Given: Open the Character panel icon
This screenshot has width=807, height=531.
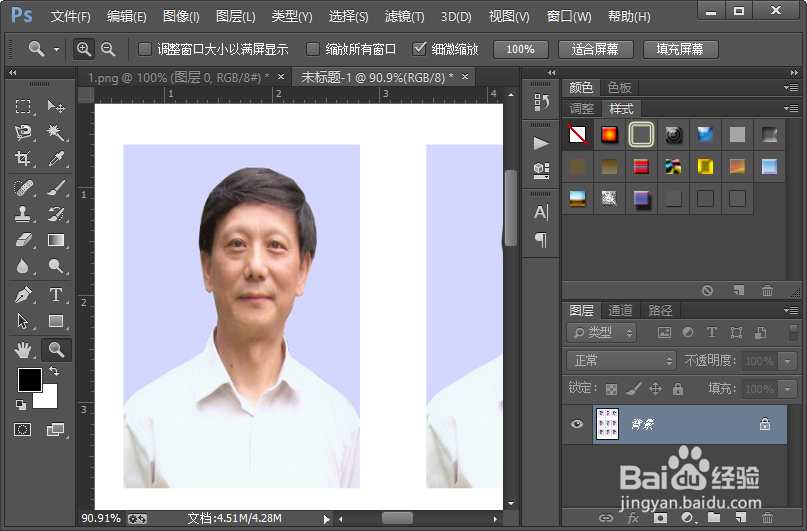Looking at the screenshot, I should pyautogui.click(x=541, y=212).
